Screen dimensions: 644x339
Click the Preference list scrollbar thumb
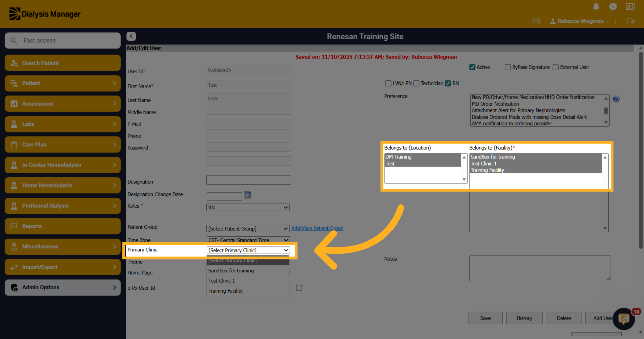point(606,111)
